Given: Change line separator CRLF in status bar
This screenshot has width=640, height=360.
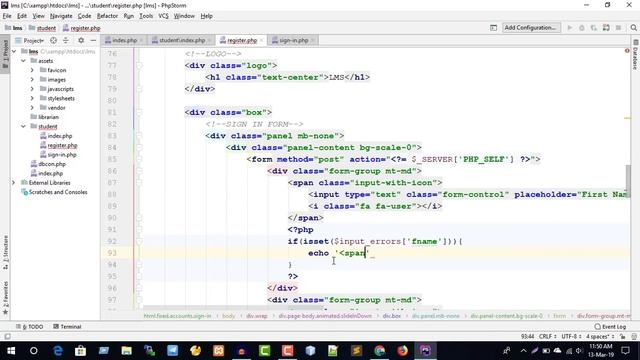Looking at the screenshot, I should pyautogui.click(x=547, y=337).
